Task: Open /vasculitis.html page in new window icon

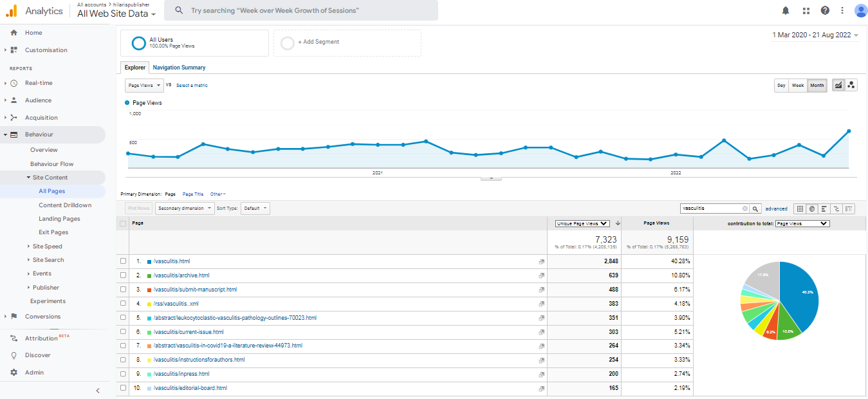Action: click(541, 262)
